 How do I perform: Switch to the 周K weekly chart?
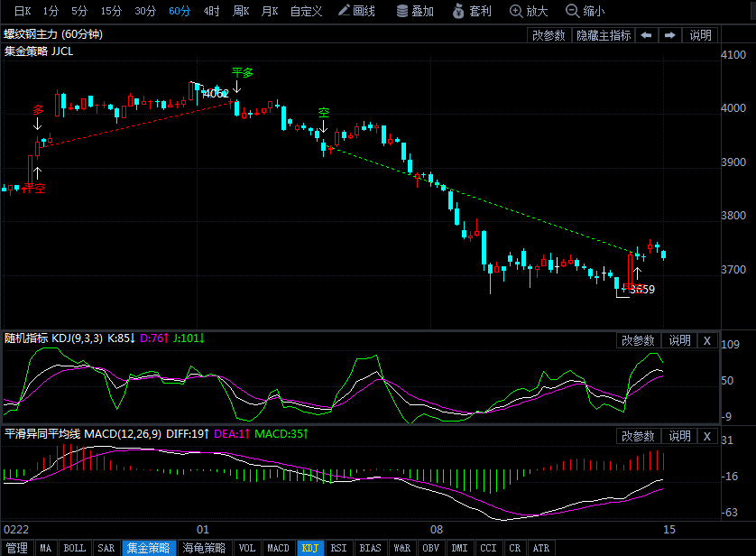[241, 11]
